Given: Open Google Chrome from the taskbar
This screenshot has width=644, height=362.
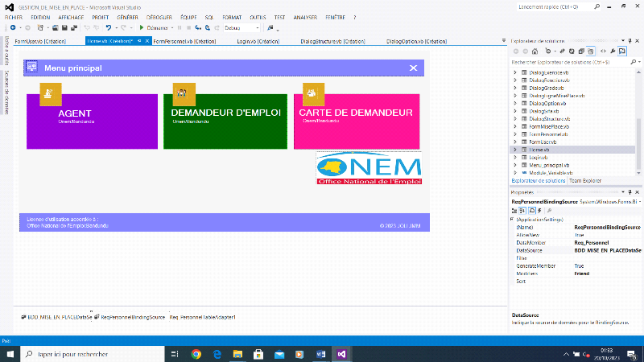Looking at the screenshot, I should [196, 353].
